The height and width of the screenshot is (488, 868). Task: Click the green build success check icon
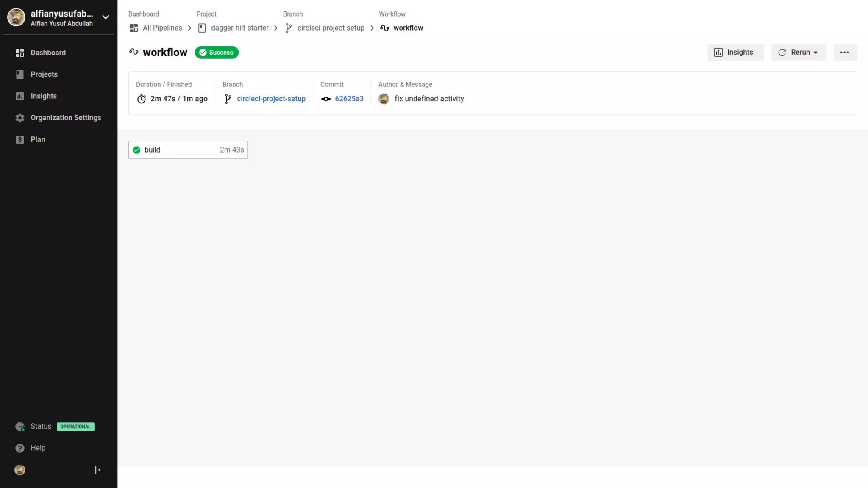click(x=136, y=150)
